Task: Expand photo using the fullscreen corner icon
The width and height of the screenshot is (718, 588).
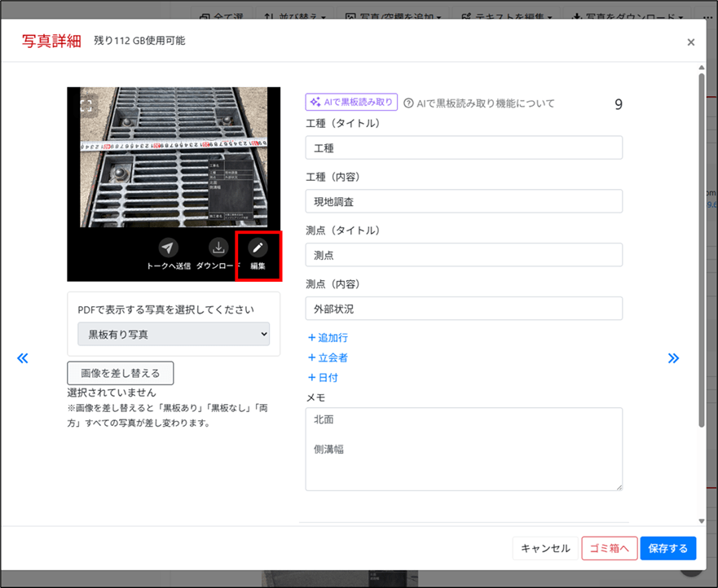Action: pos(86,104)
